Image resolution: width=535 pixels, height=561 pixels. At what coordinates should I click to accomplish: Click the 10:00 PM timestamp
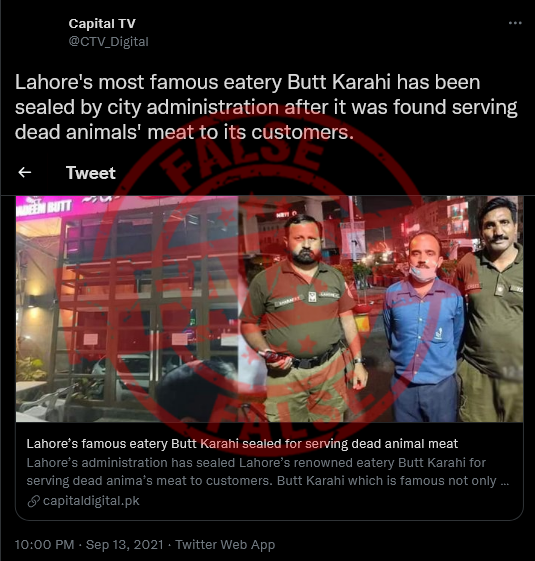point(44,545)
